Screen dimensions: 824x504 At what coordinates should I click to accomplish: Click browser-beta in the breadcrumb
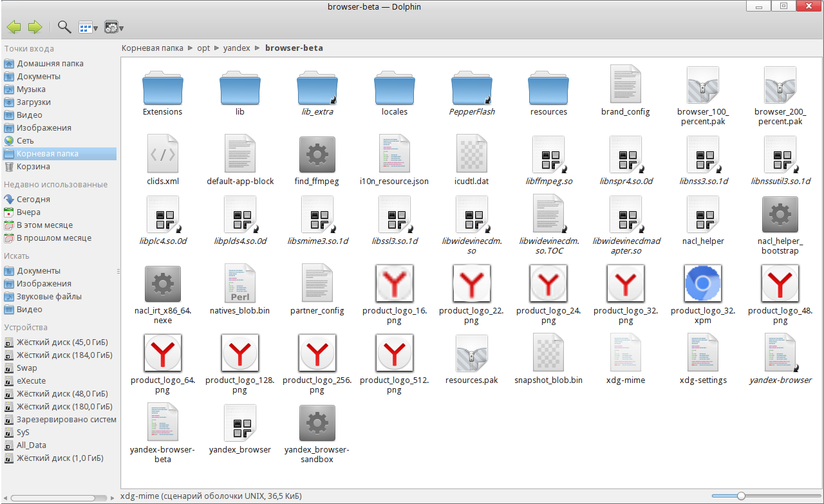click(x=294, y=48)
